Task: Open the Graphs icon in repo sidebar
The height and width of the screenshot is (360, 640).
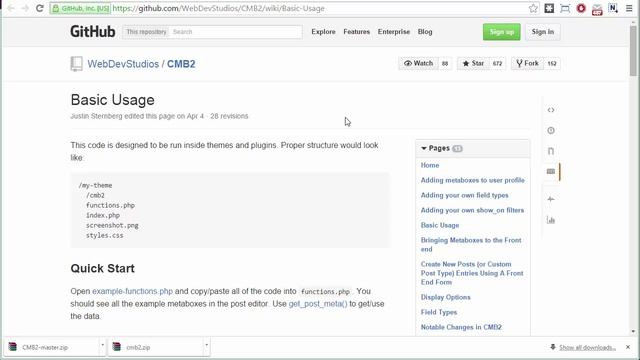Action: (551, 220)
